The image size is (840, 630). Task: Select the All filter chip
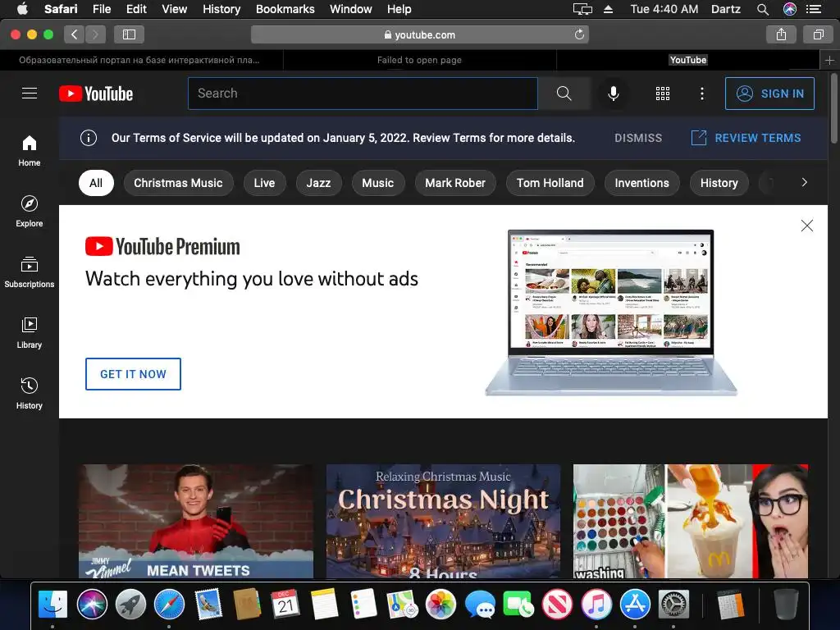coord(96,183)
